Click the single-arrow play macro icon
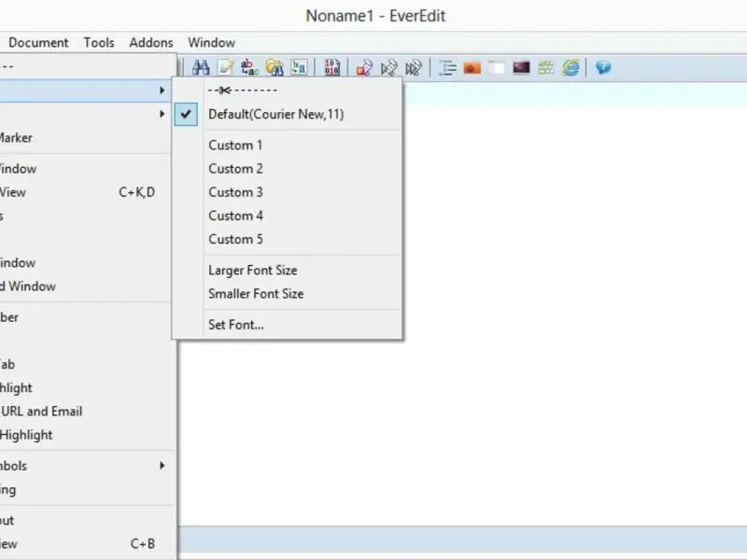747x560 pixels. point(389,67)
